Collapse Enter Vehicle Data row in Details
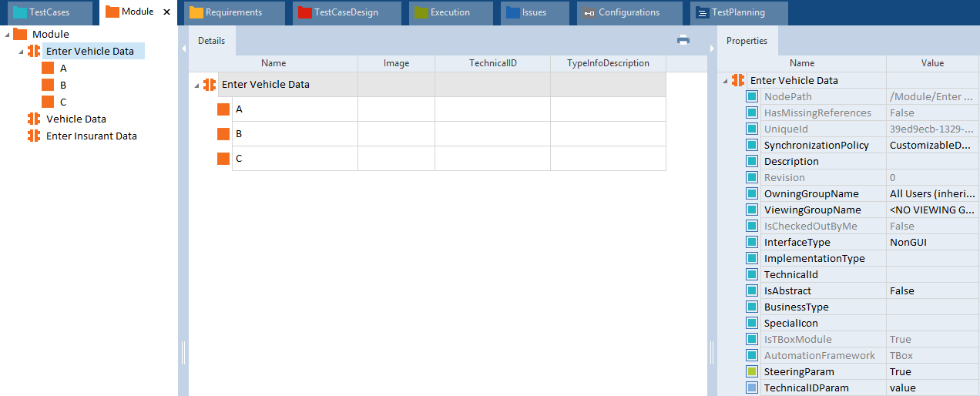 pyautogui.click(x=196, y=86)
